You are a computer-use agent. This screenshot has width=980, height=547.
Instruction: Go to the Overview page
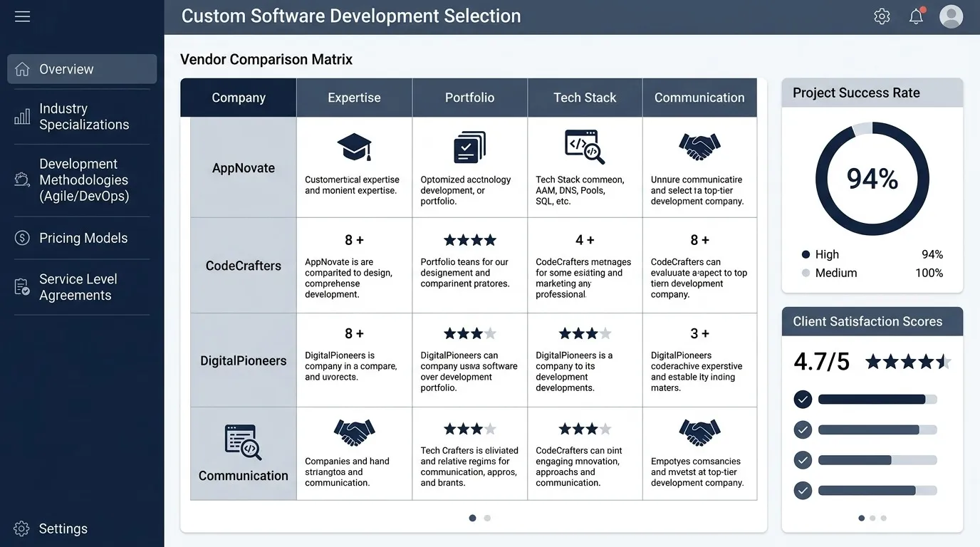point(82,69)
